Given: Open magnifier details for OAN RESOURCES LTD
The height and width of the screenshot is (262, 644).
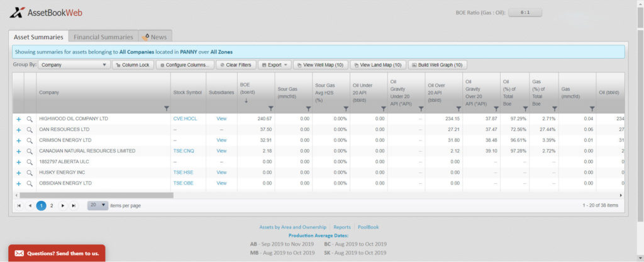Looking at the screenshot, I should click(30, 130).
